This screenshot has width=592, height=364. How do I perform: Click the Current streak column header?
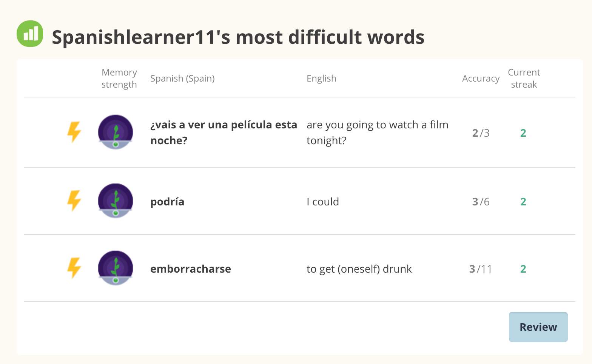(524, 78)
